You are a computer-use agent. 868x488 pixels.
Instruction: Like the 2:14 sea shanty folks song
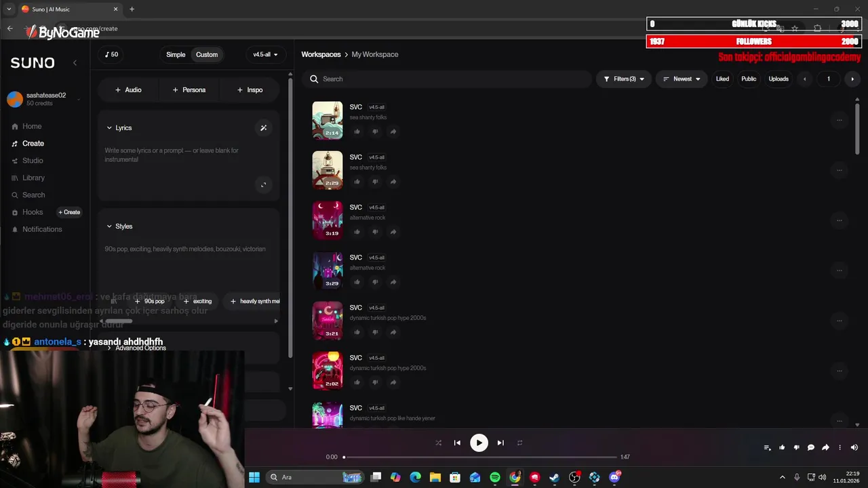click(357, 131)
